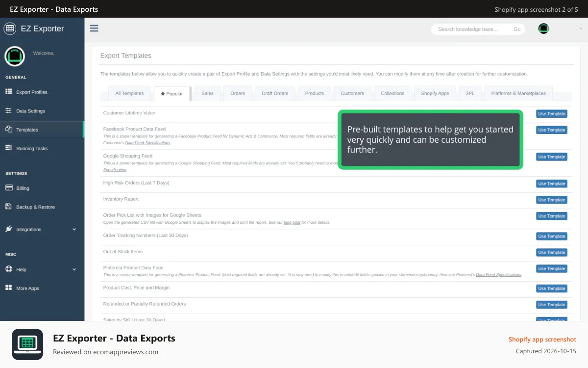
Task: Click the EZ Exporter logo icon
Action: 10,28
